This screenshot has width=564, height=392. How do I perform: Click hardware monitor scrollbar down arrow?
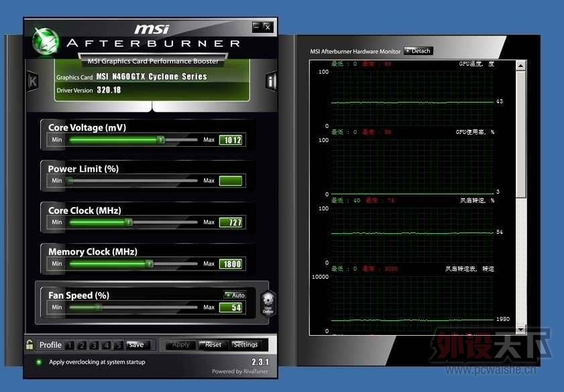click(521, 329)
